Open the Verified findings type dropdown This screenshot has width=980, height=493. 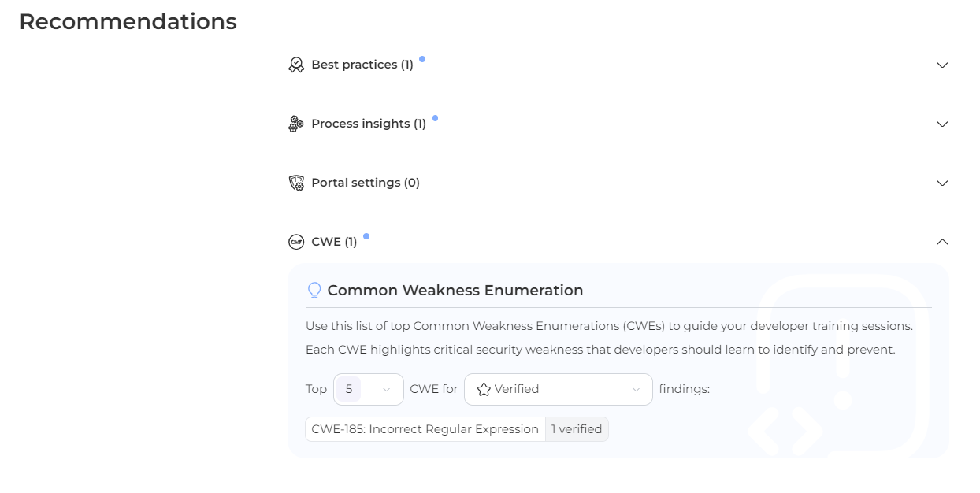[x=558, y=390]
